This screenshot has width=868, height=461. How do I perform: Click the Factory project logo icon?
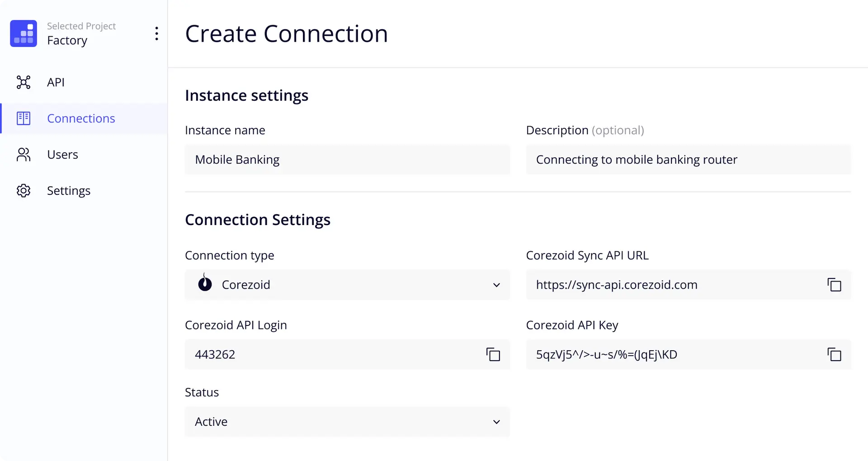point(24,33)
